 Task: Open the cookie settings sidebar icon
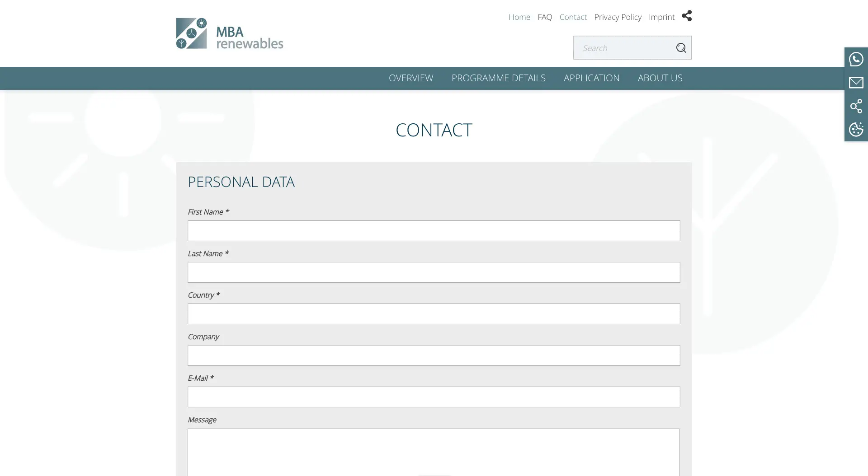tap(856, 130)
